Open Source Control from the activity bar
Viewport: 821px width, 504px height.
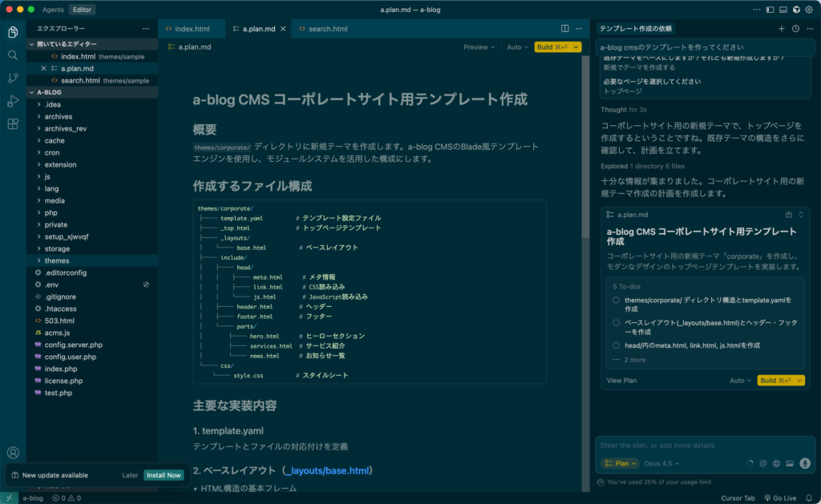tap(13, 78)
